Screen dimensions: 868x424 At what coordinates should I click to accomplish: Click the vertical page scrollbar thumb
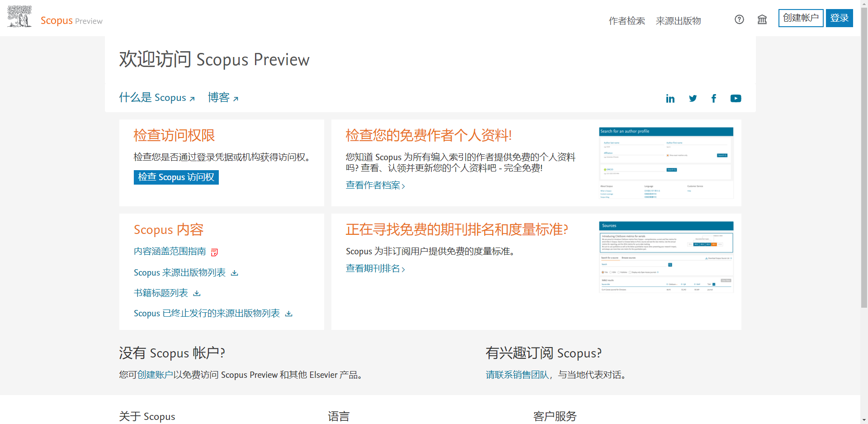coord(864,158)
